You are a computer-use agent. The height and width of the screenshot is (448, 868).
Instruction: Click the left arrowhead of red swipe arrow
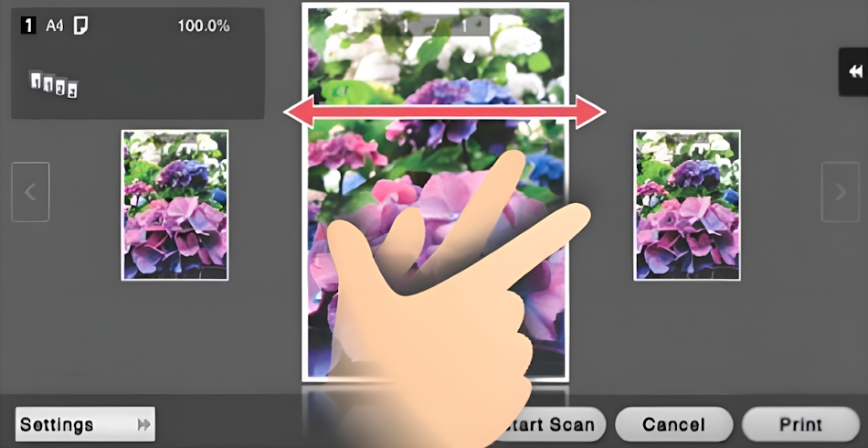coord(299,112)
